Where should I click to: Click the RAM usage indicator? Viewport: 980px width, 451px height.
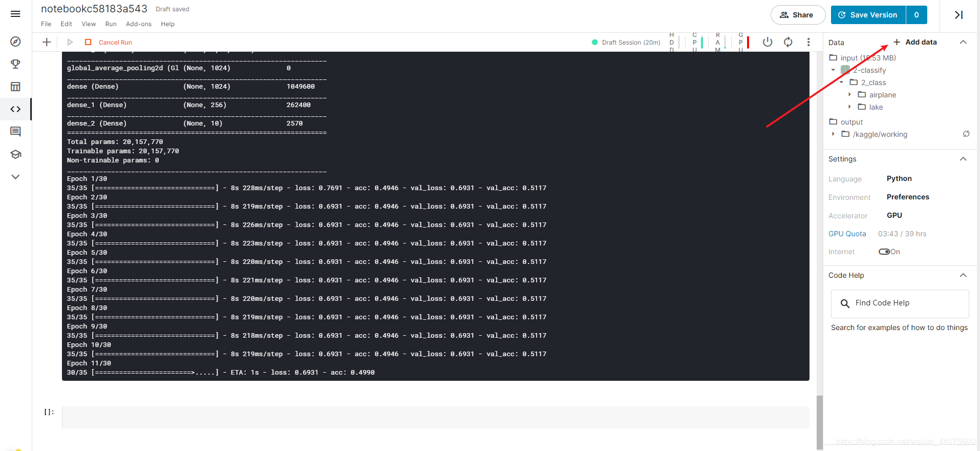(x=720, y=43)
